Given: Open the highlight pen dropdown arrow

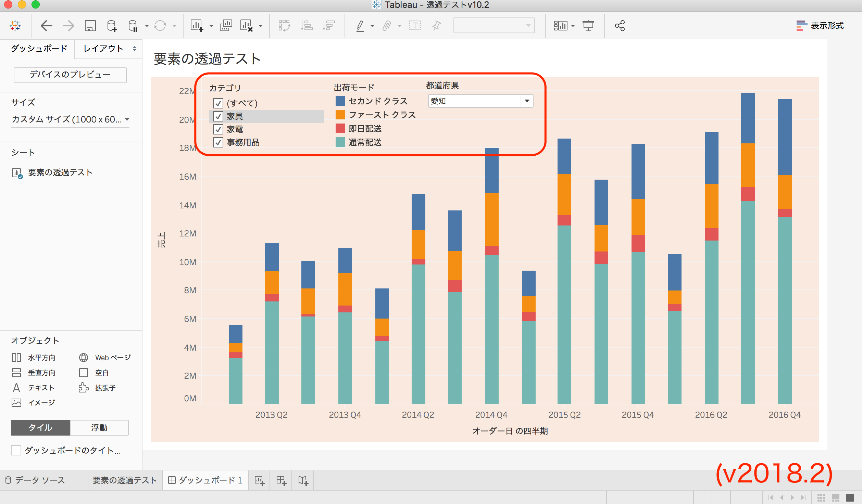Looking at the screenshot, I should tap(372, 25).
